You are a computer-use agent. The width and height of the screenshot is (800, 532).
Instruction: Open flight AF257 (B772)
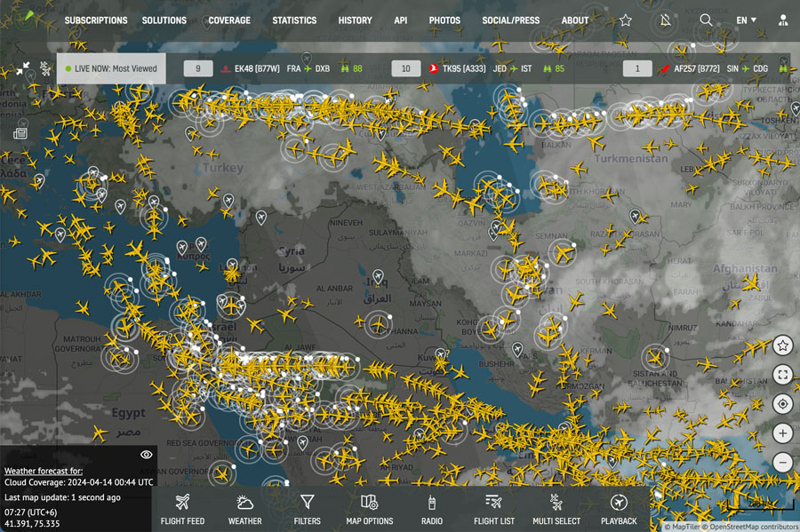tap(697, 68)
